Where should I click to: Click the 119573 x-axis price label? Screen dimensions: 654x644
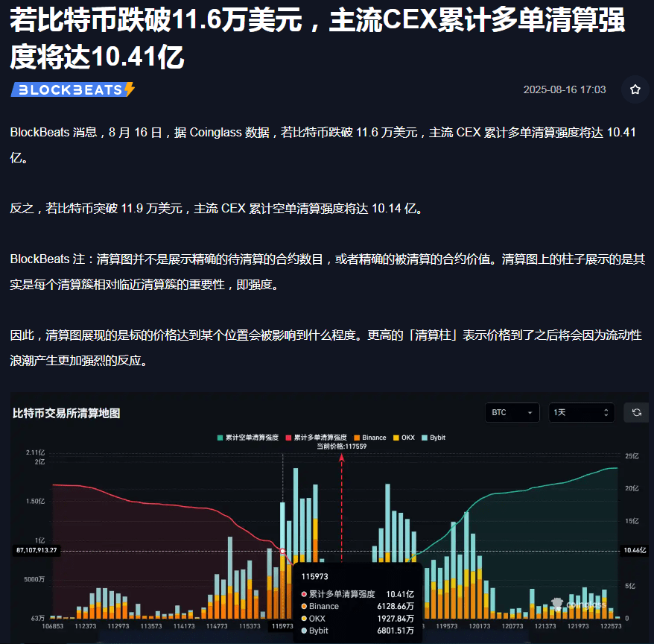(x=447, y=626)
